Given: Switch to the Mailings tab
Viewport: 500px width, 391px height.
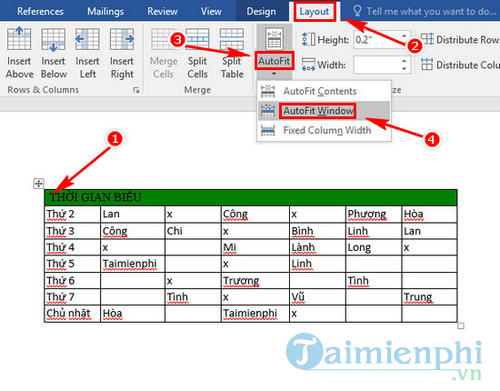Looking at the screenshot, I should pyautogui.click(x=105, y=11).
